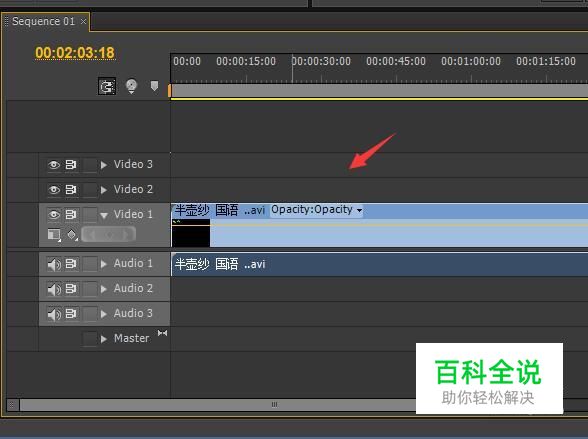This screenshot has height=439, width=588.
Task: Click the Video 1 track label
Action: tap(133, 214)
